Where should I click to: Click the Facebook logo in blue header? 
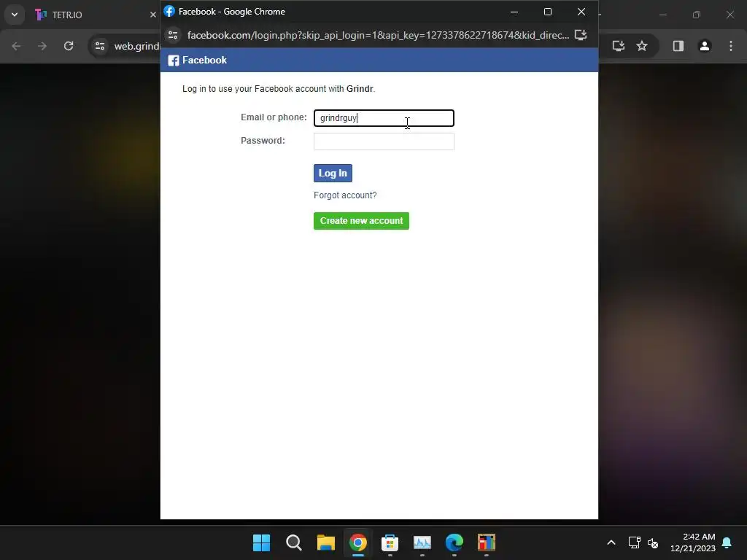point(174,61)
